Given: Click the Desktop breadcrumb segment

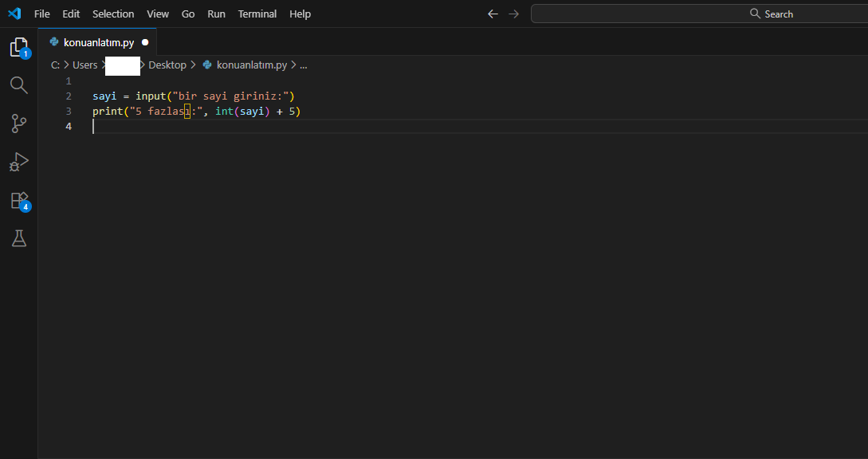Looking at the screenshot, I should (167, 65).
